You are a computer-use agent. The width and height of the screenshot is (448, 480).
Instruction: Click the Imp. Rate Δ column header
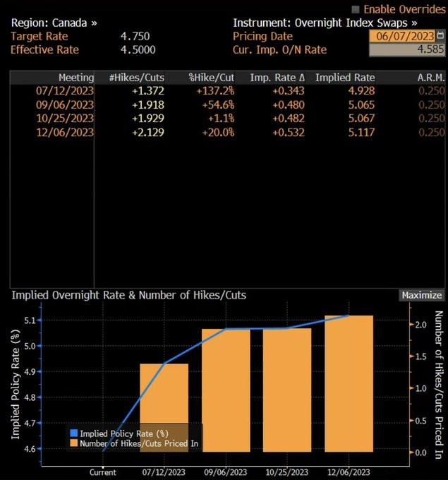277,78
